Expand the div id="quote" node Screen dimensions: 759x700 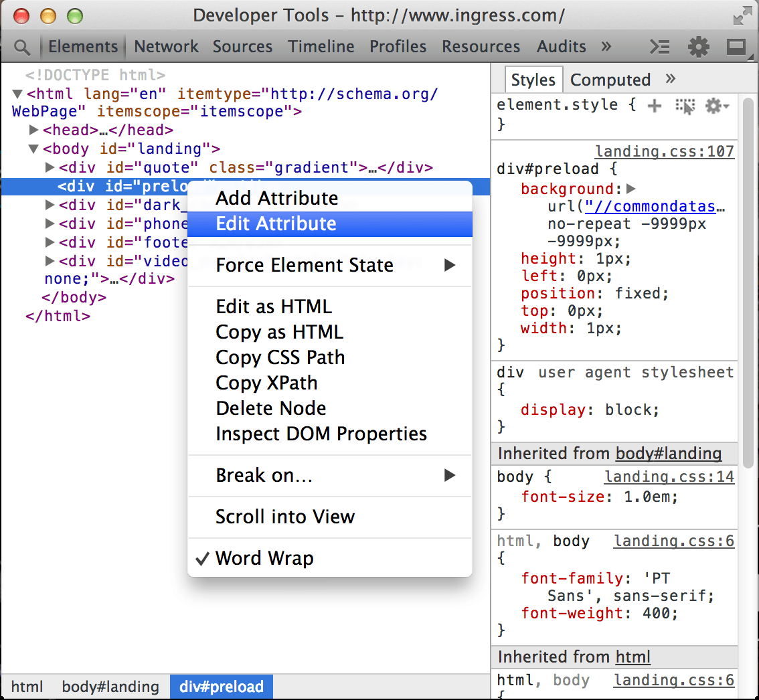click(50, 167)
